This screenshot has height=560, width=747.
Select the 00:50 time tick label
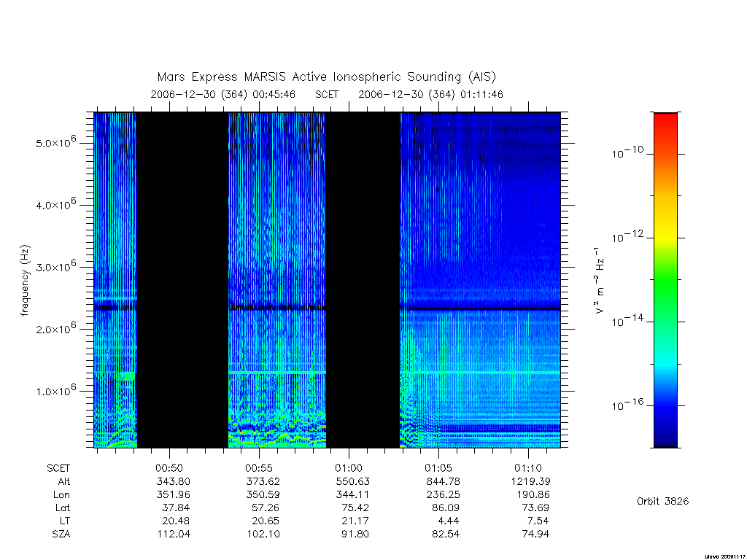coord(169,468)
